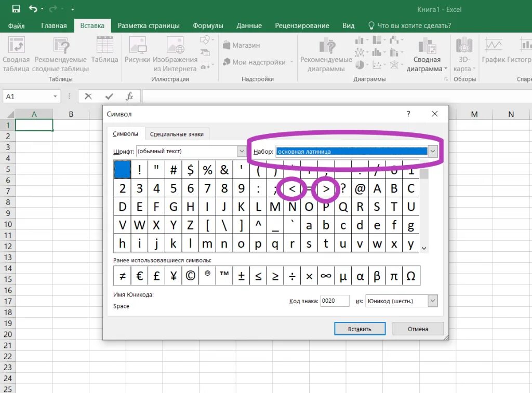Close the Символ dialog

(x=435, y=114)
